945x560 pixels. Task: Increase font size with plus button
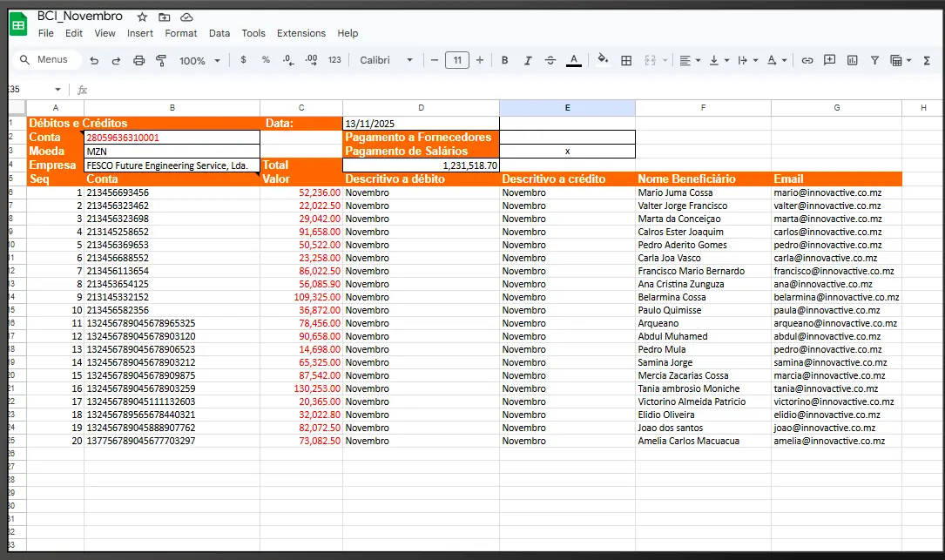480,60
